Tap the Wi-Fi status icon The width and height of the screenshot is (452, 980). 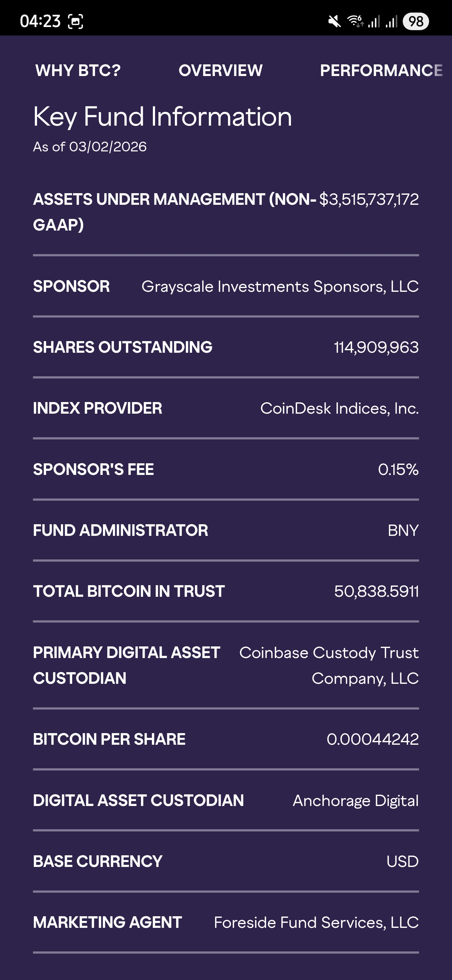coord(355,21)
